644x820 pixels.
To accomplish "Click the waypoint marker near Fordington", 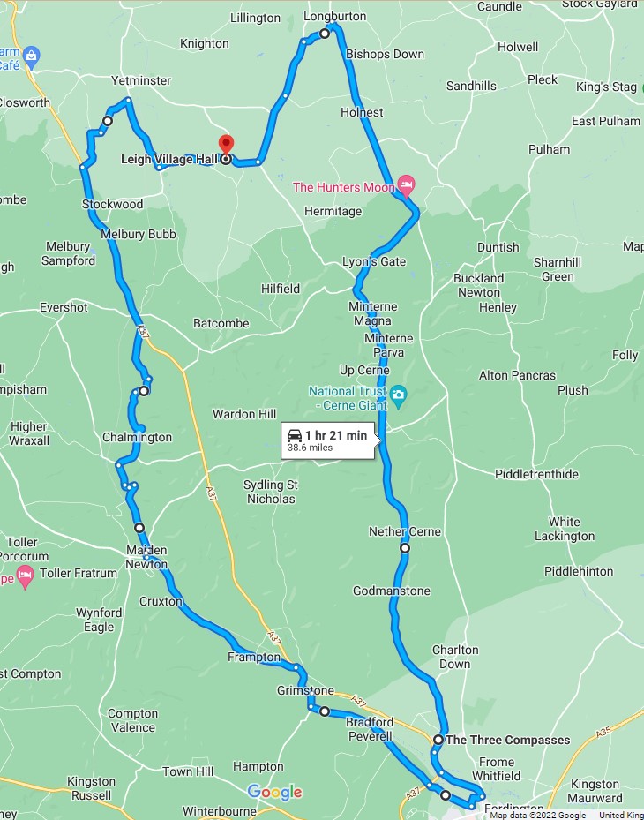I will tap(445, 795).
